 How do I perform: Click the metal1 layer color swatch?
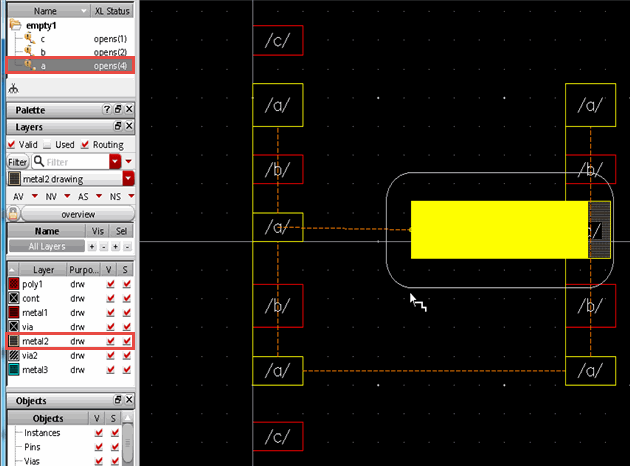click(x=14, y=312)
